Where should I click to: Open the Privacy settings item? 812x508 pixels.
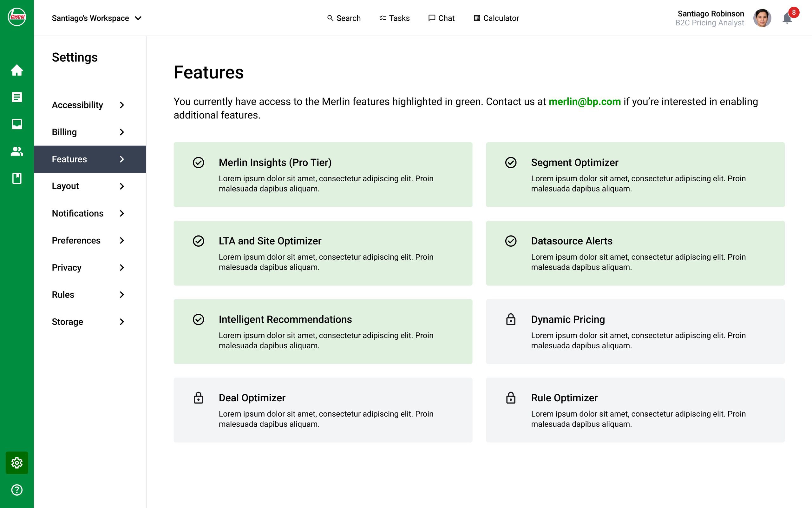pyautogui.click(x=90, y=267)
